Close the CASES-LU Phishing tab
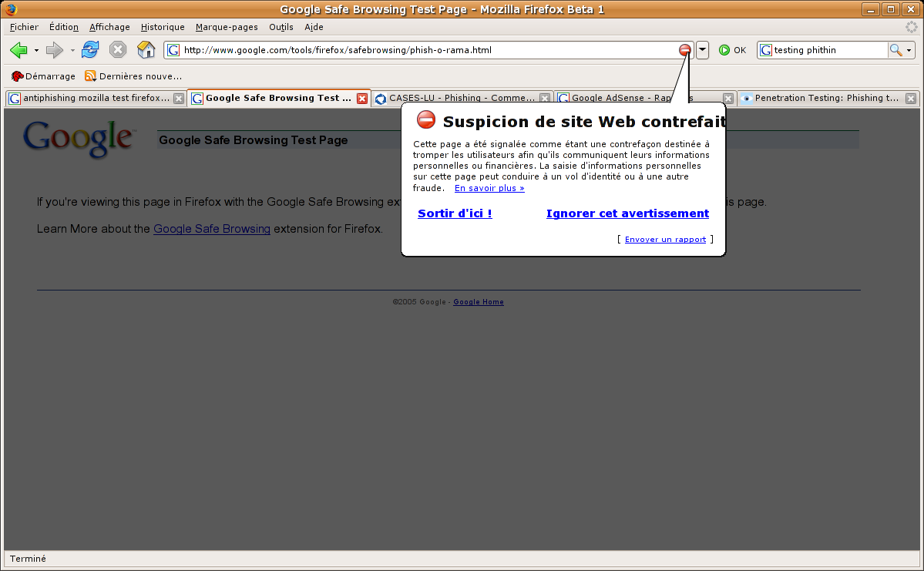This screenshot has height=571, width=924. click(x=545, y=99)
